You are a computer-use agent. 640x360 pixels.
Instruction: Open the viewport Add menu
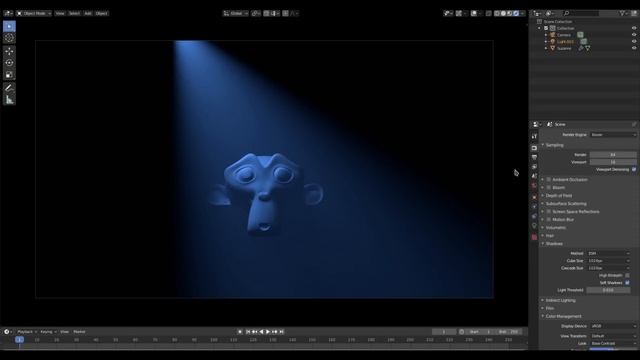tap(88, 13)
